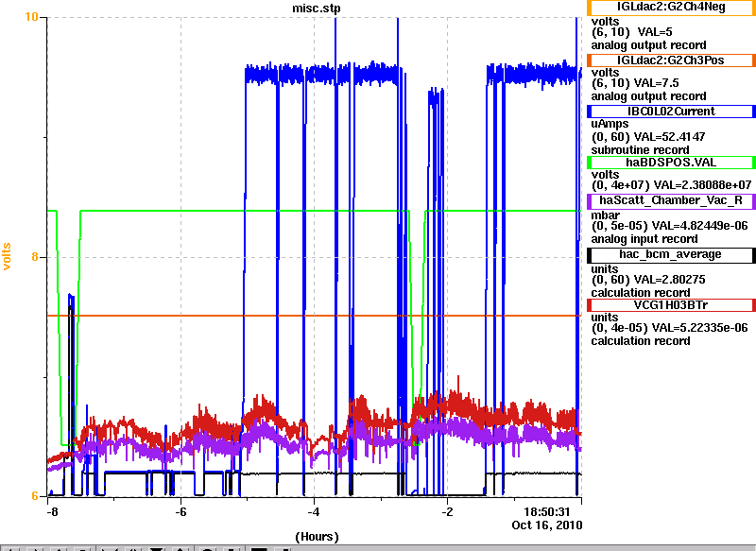Click the uAmps unit label

(x=610, y=124)
